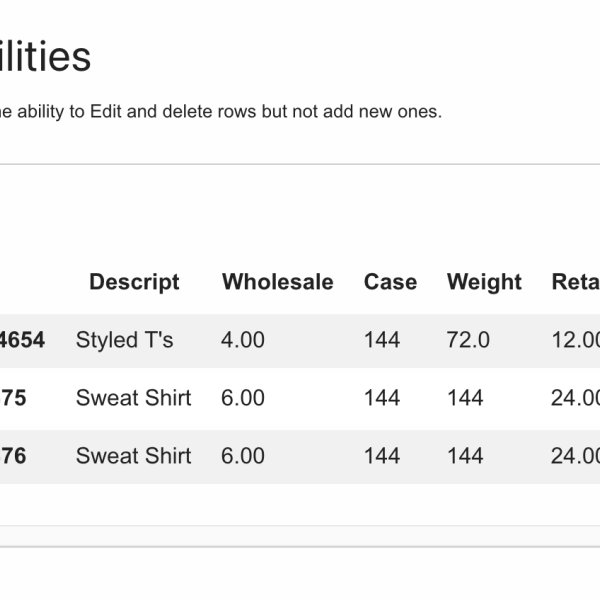The image size is (600, 600).
Task: Select retail 24.00 in the row ending 76
Action: click(575, 456)
